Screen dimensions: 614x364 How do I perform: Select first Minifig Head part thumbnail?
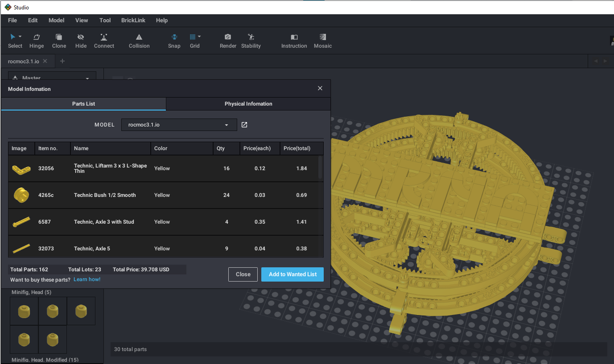tap(24, 311)
